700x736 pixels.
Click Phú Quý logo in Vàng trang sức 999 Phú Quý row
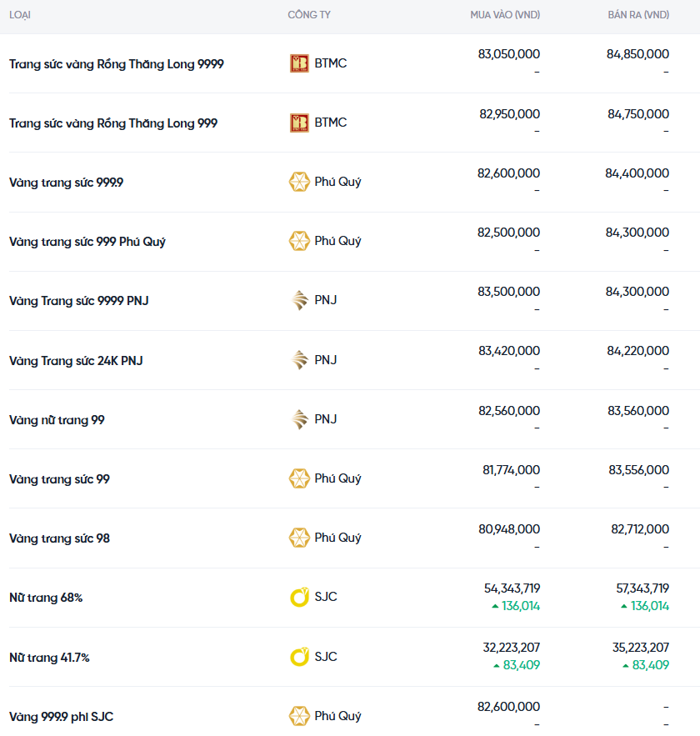click(x=299, y=241)
